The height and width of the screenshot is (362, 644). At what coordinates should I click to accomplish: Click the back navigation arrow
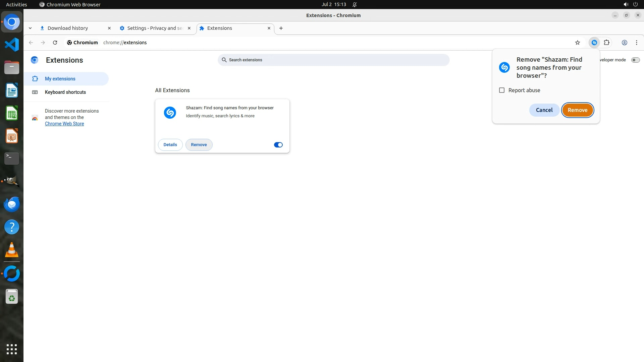tap(31, 43)
